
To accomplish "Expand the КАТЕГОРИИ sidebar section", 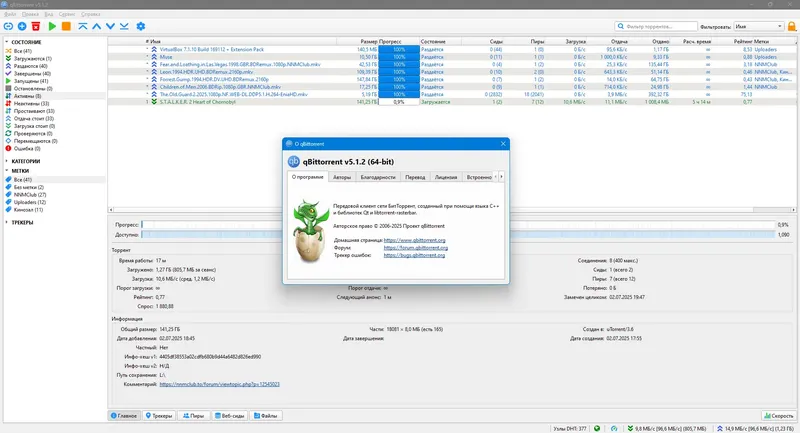I will coord(7,161).
